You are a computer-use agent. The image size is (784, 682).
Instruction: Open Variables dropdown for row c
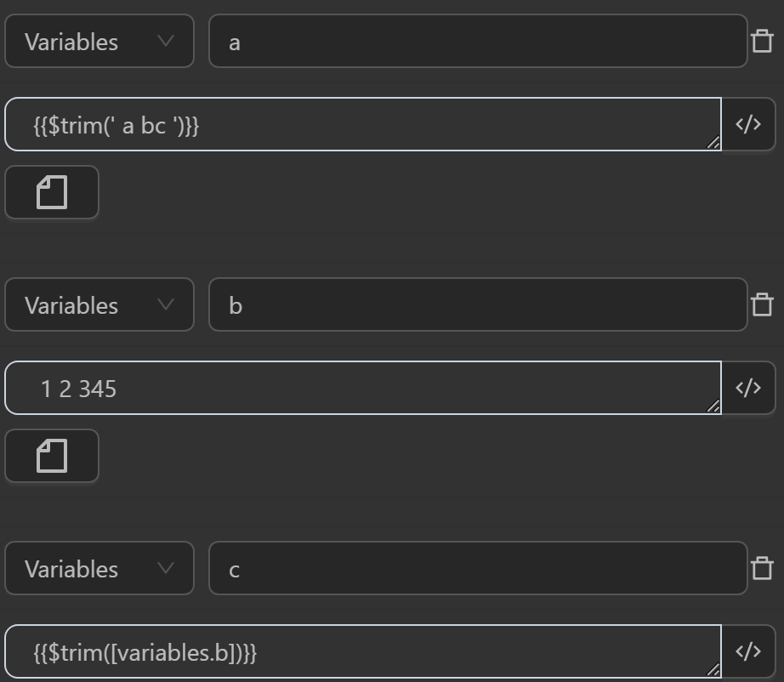99,569
